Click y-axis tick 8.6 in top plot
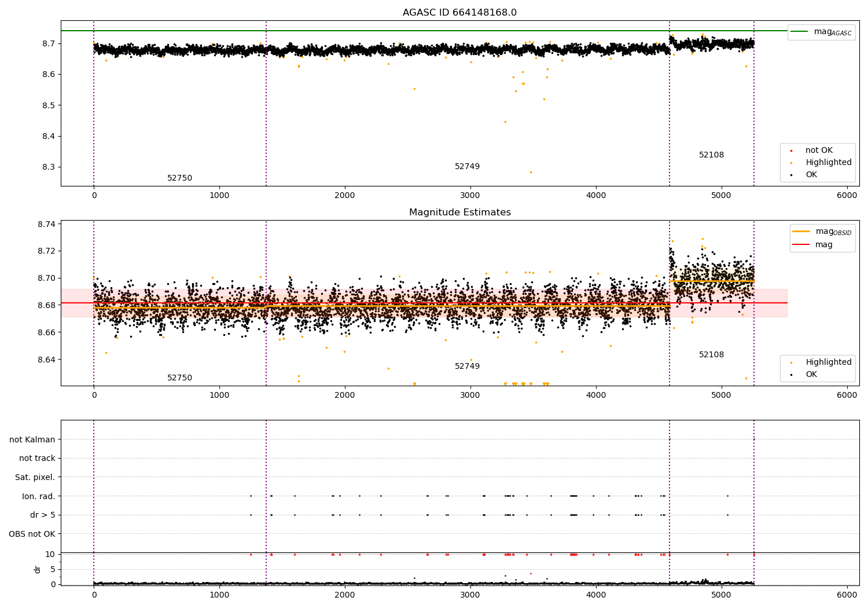 (x=49, y=74)
